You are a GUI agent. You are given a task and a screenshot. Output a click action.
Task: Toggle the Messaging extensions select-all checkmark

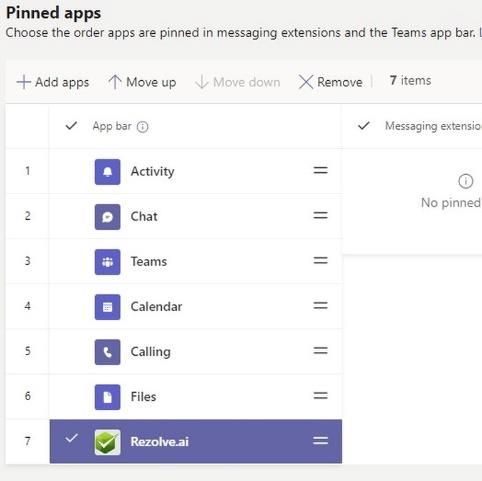364,126
